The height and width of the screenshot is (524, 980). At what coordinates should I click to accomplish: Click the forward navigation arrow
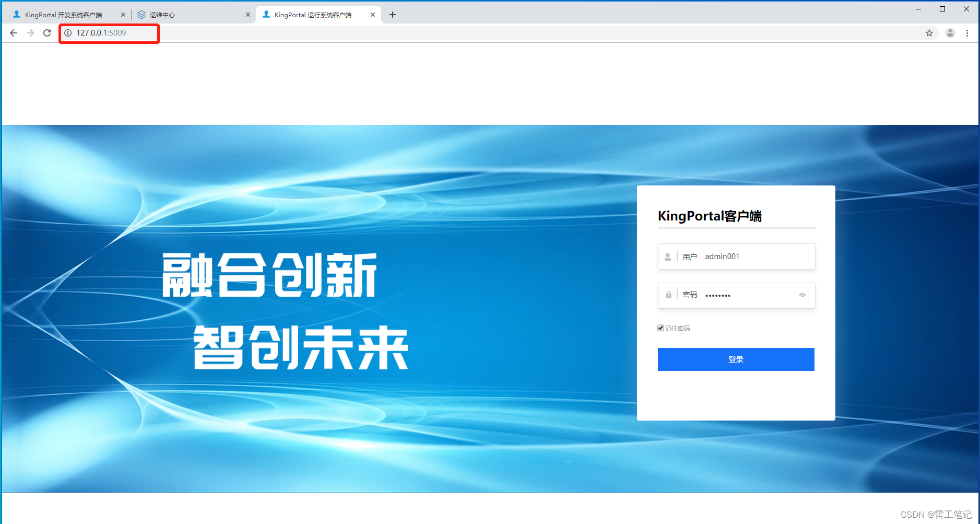[30, 32]
